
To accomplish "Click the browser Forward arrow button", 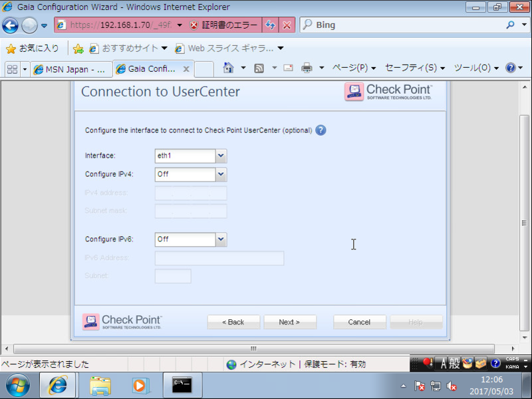I will 29,25.
